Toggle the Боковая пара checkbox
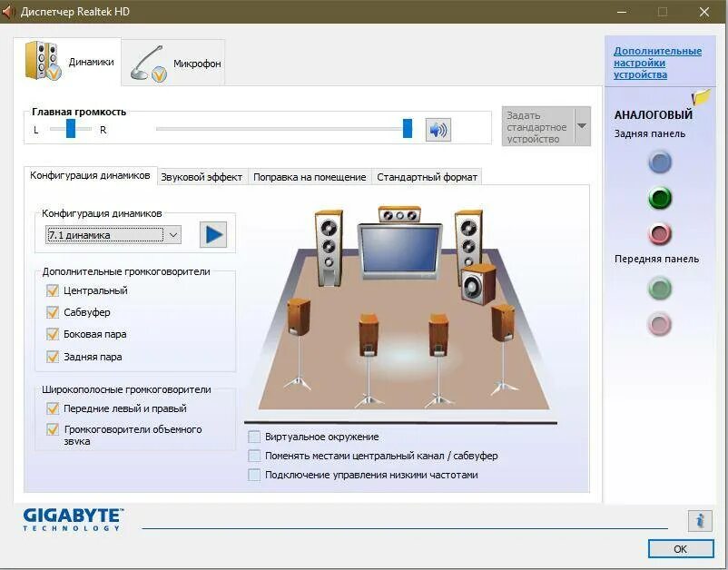This screenshot has height=570, width=728. coord(53,334)
